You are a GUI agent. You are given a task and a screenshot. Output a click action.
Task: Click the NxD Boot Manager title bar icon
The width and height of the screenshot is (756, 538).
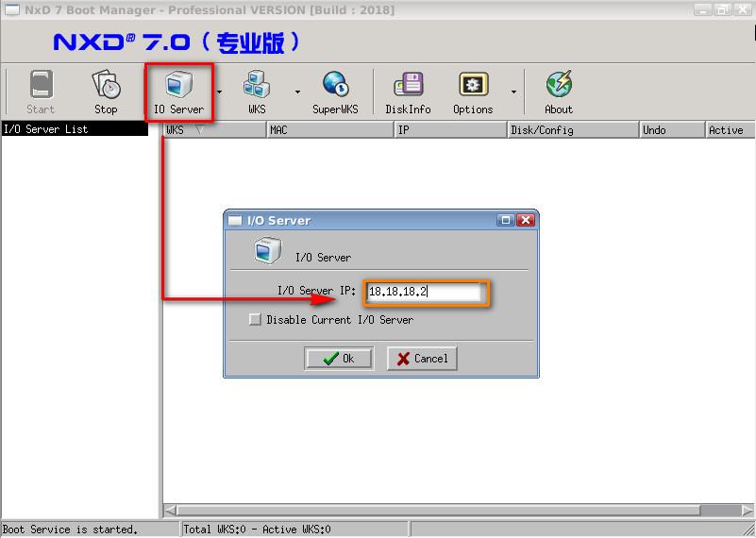coord(11,9)
